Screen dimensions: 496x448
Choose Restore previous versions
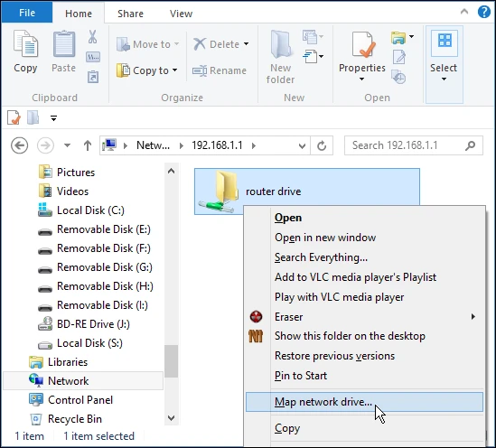364,356
